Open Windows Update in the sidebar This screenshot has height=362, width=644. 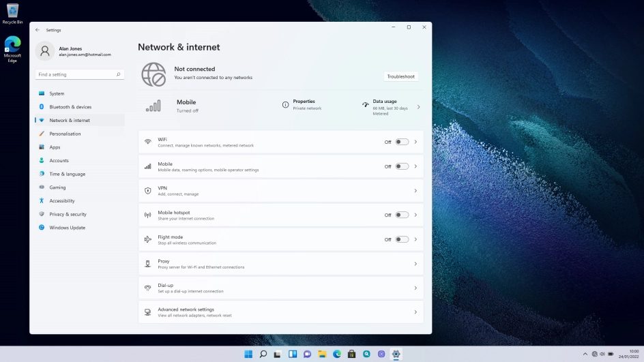pos(67,228)
